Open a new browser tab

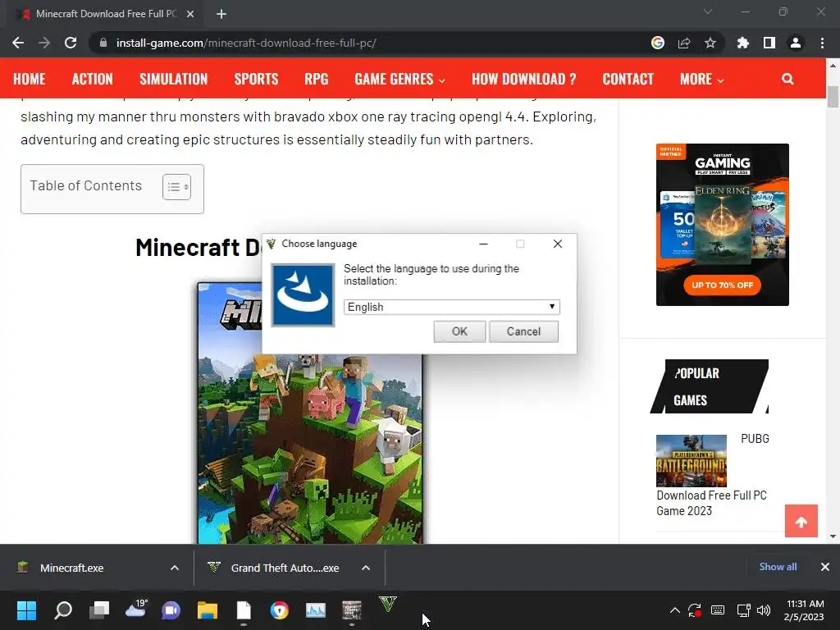[x=221, y=14]
